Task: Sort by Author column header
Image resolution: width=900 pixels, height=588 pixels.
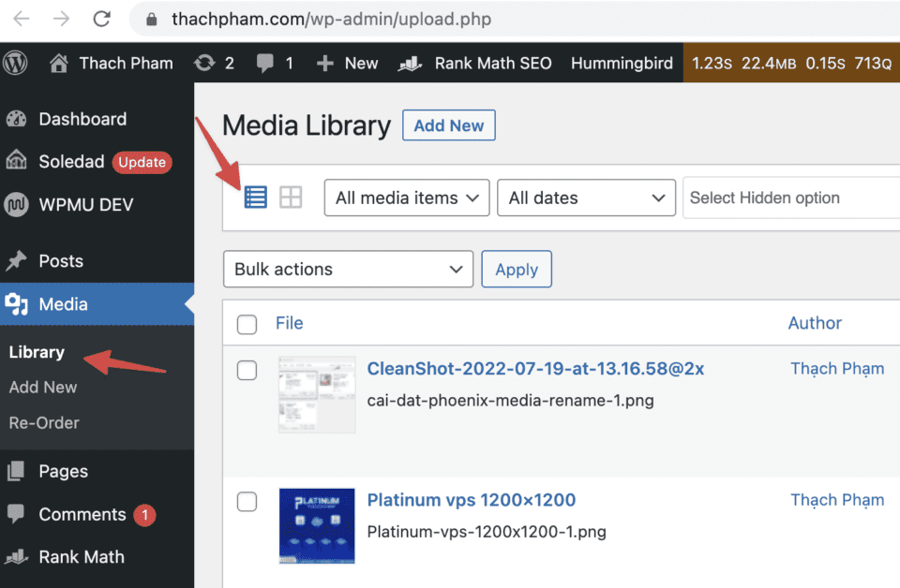Action: (814, 323)
